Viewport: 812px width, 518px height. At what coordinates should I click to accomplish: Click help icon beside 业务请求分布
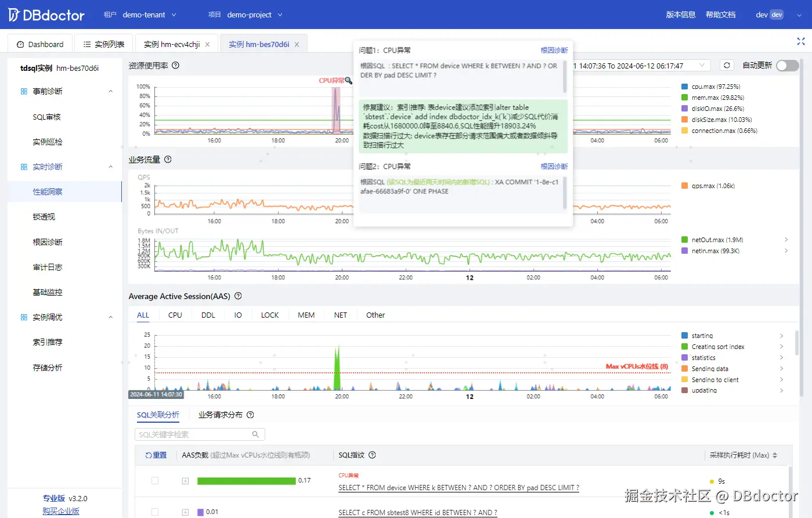(x=251, y=415)
